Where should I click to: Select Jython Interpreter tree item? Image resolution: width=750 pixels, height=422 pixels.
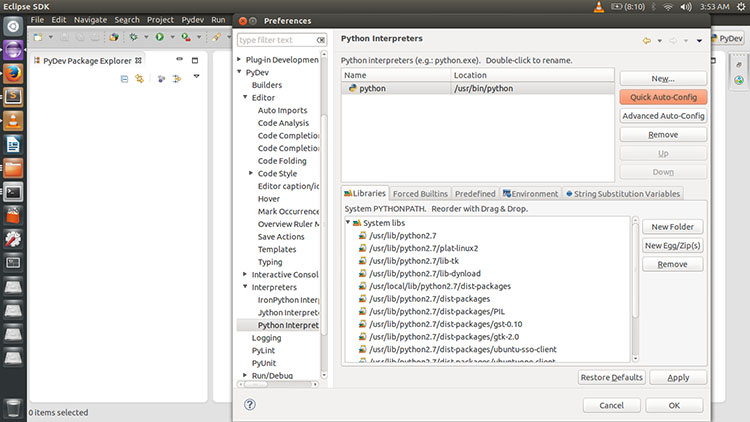[288, 312]
